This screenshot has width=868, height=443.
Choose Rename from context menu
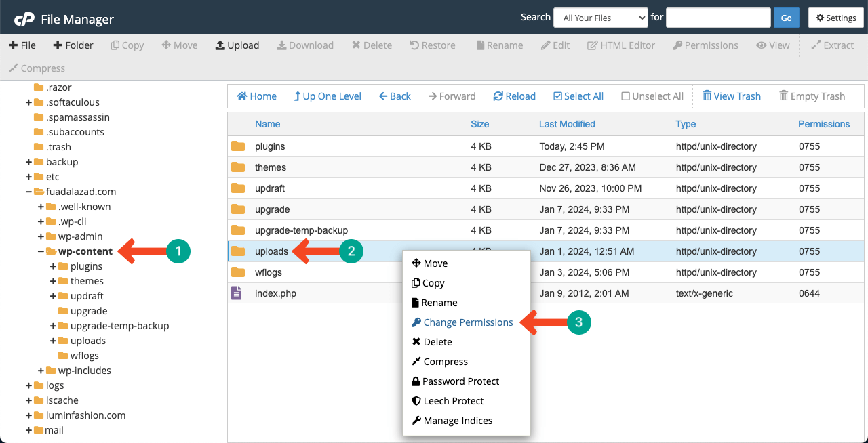434,303
